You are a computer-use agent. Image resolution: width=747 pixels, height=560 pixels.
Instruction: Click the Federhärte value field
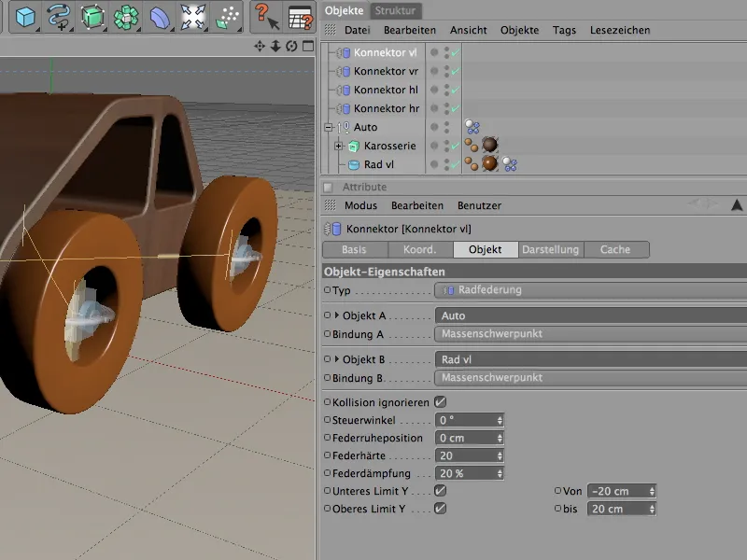[x=464, y=455]
